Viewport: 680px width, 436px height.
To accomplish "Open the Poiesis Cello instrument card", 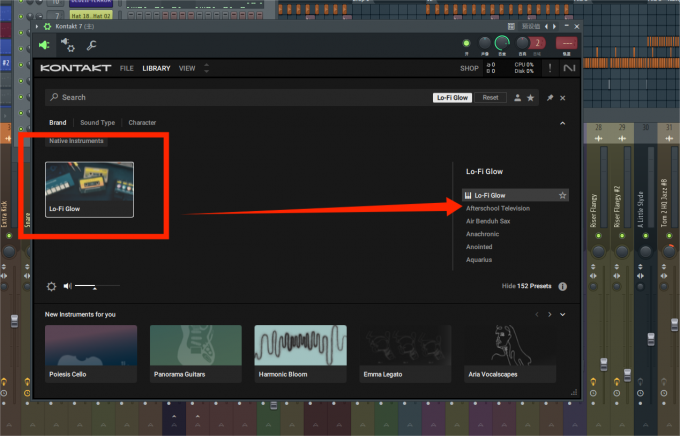I will [91, 354].
